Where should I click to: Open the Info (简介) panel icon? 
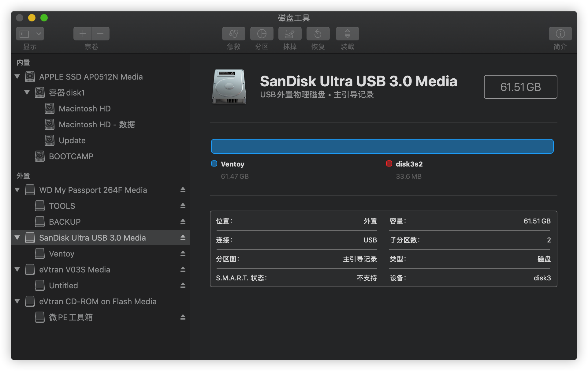pos(560,34)
